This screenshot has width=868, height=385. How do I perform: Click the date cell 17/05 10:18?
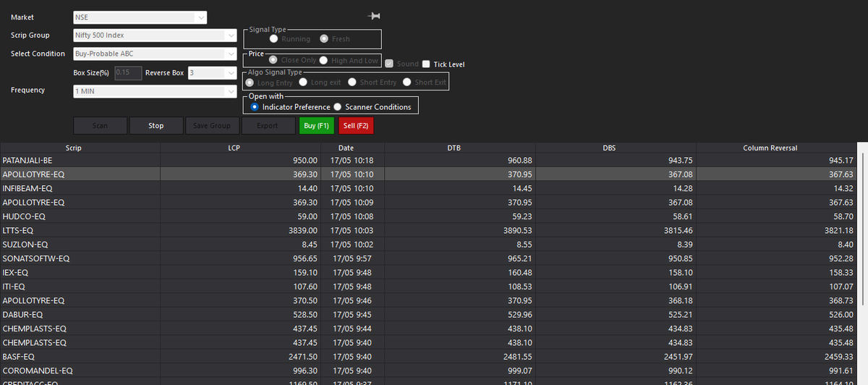tap(352, 160)
